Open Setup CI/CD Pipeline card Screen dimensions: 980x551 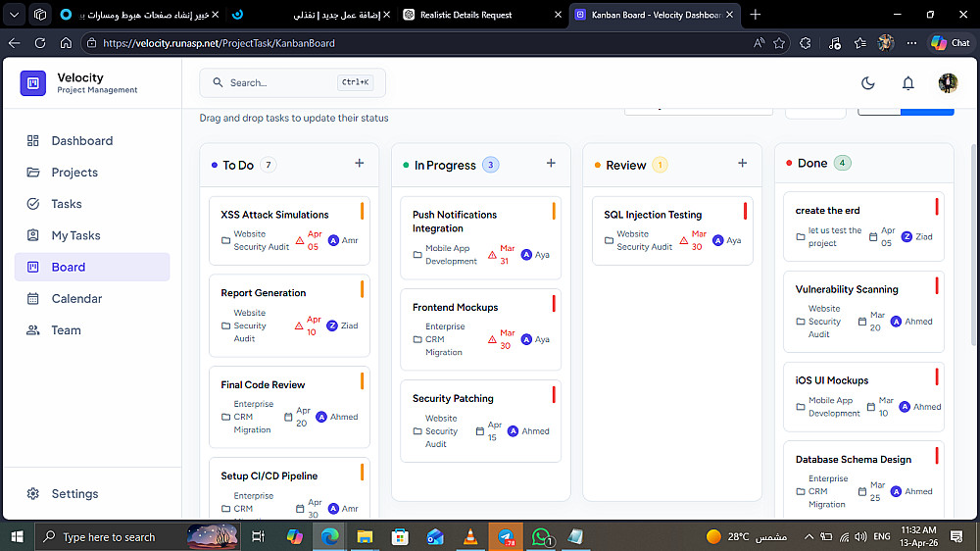click(289, 488)
